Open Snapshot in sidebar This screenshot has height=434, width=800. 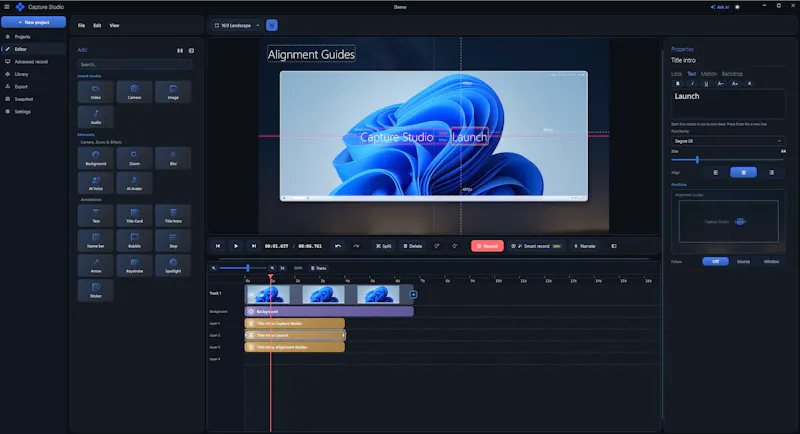click(x=34, y=99)
